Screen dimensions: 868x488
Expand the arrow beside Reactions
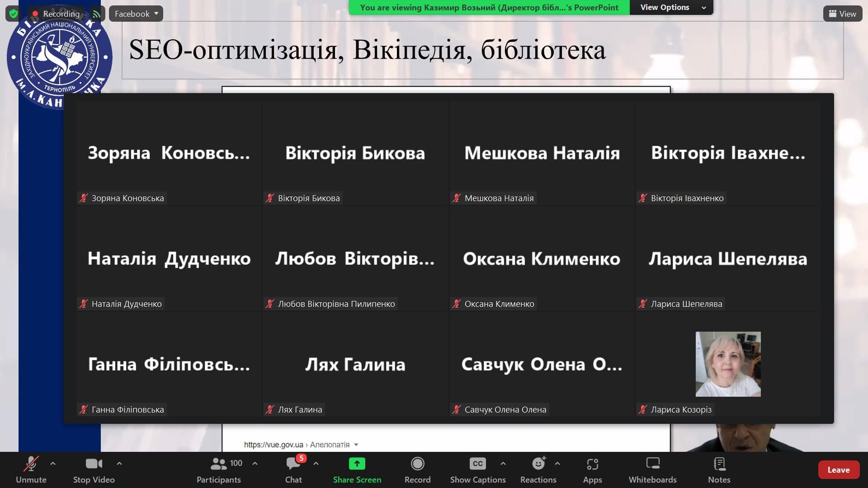557,463
